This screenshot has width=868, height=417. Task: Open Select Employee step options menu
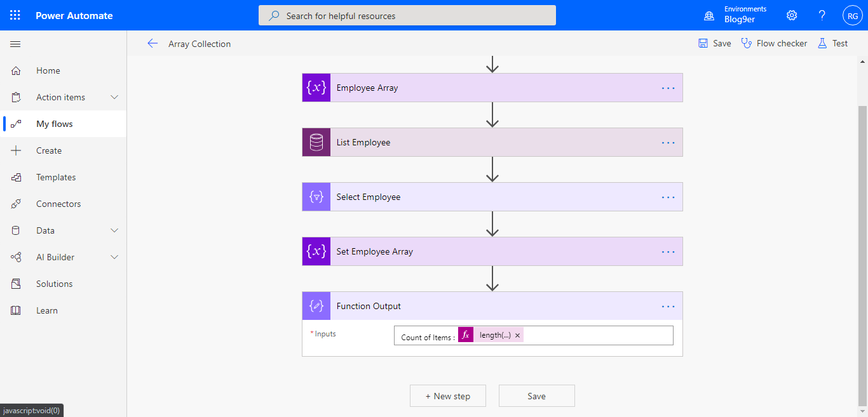(x=668, y=197)
